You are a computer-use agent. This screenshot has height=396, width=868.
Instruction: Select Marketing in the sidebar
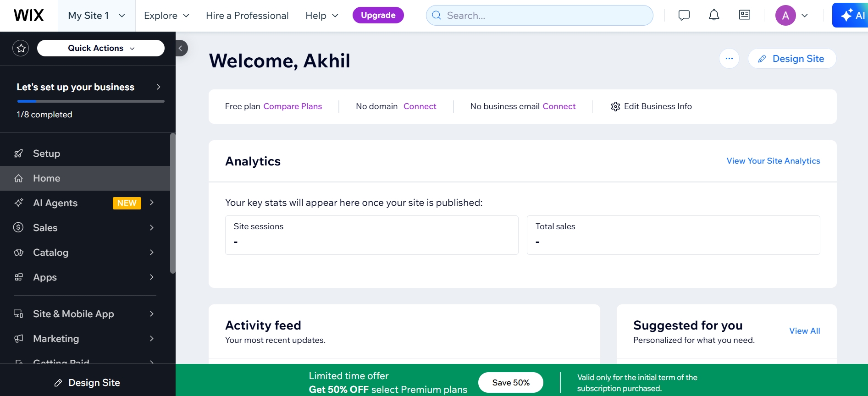click(x=85, y=338)
